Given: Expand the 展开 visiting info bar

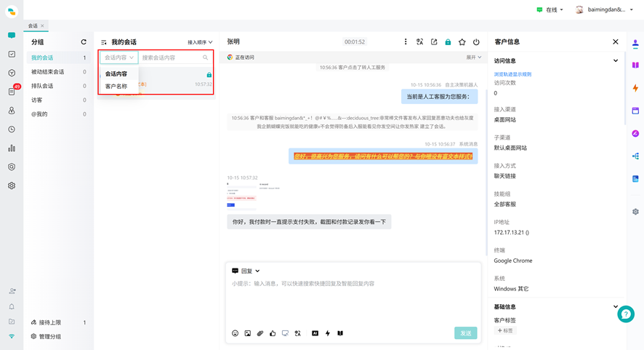Looking at the screenshot, I should tap(474, 57).
